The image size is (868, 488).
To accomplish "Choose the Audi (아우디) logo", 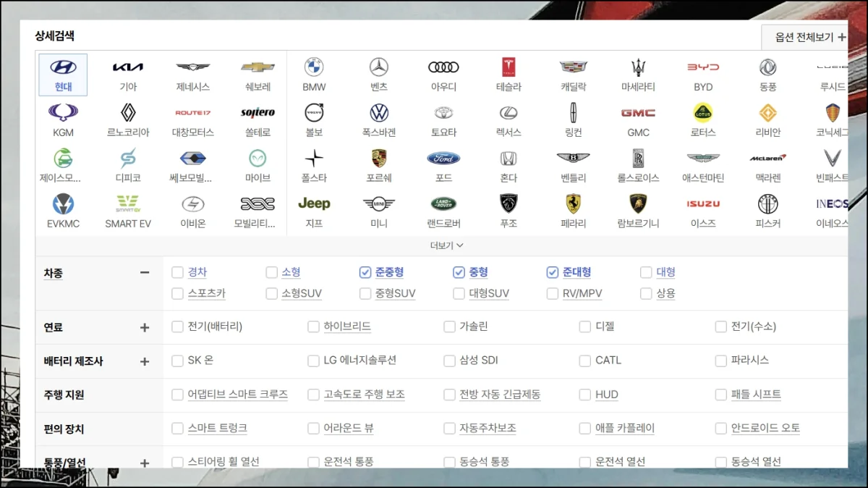I will pyautogui.click(x=444, y=67).
